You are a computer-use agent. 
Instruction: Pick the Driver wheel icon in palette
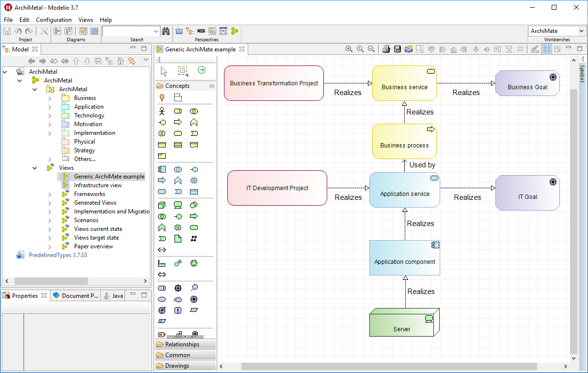point(178,288)
